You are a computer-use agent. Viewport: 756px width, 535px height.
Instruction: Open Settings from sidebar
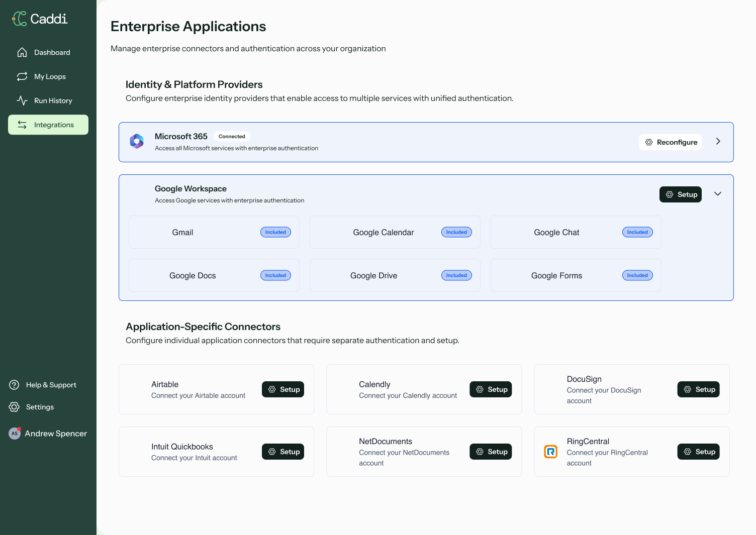click(31, 407)
